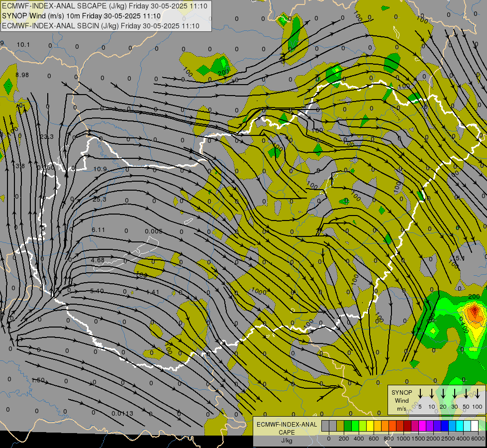The width and height of the screenshot is (487, 448).
Task: Pick the violet swatch left of 2000
Action: [x=429, y=426]
